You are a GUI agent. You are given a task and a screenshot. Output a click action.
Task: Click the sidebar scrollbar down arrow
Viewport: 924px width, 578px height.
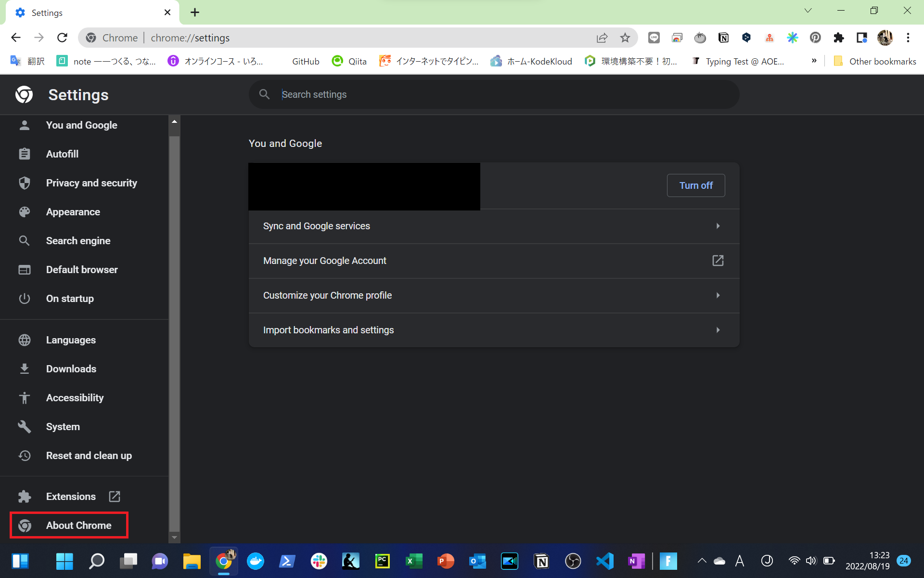click(174, 538)
